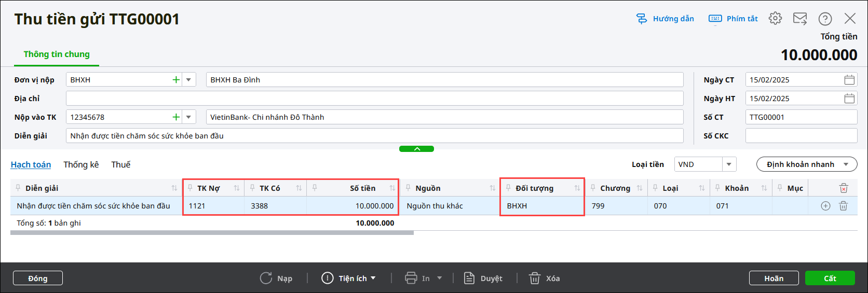The width and height of the screenshot is (868, 293).
Task: Add a row with the plus circle icon
Action: [825, 206]
